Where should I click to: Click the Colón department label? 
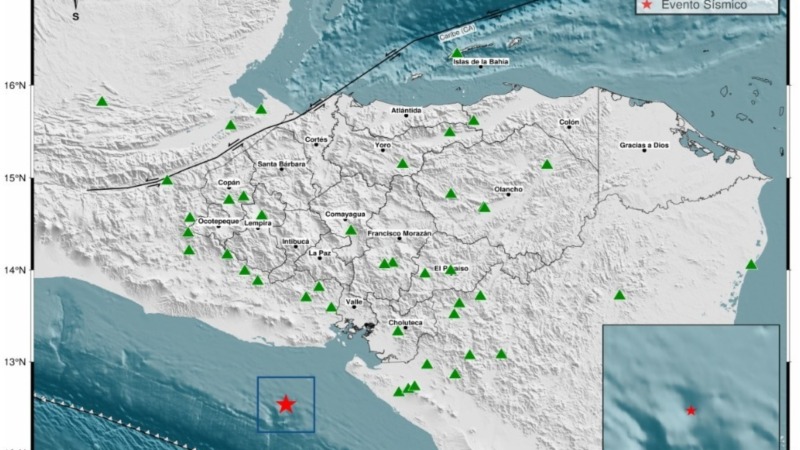pyautogui.click(x=569, y=122)
